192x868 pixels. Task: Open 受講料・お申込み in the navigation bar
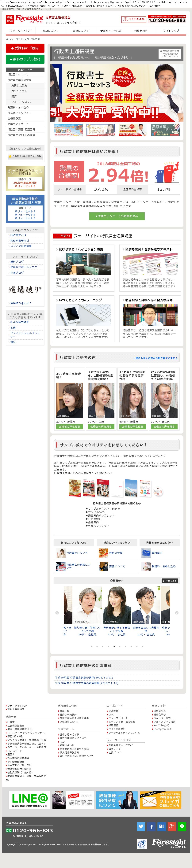pyautogui.click(x=111, y=31)
